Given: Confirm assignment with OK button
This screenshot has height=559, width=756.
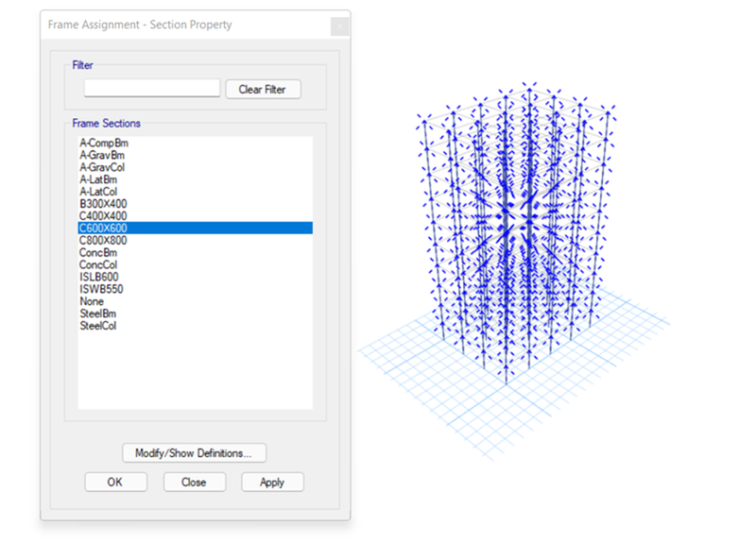Looking at the screenshot, I should coord(115,482).
